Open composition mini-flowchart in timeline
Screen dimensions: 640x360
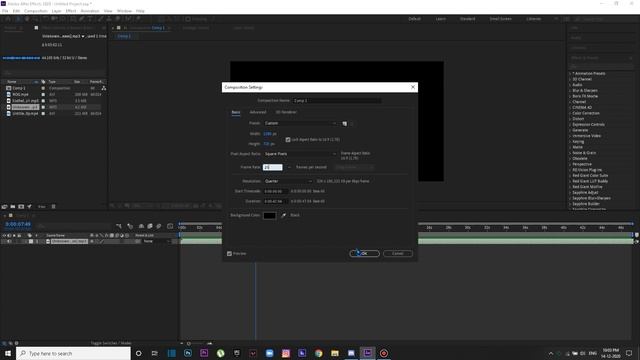tap(119, 226)
